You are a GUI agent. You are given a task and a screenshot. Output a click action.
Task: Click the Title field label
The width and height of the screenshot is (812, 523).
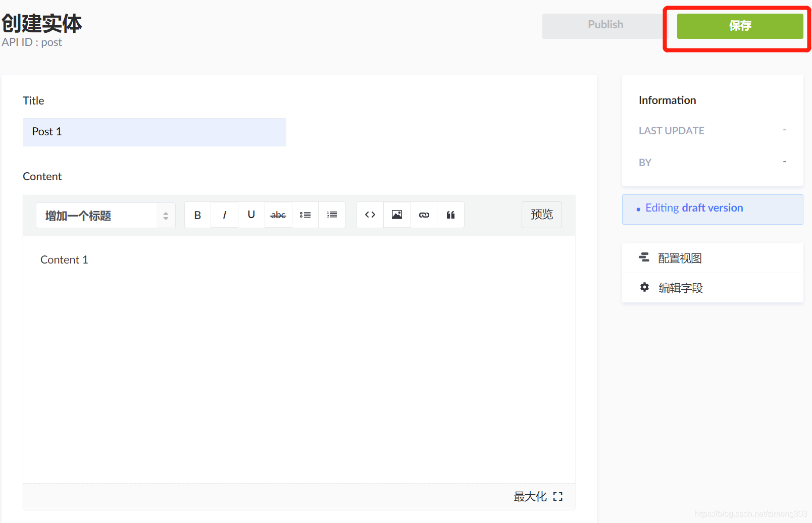[33, 101]
